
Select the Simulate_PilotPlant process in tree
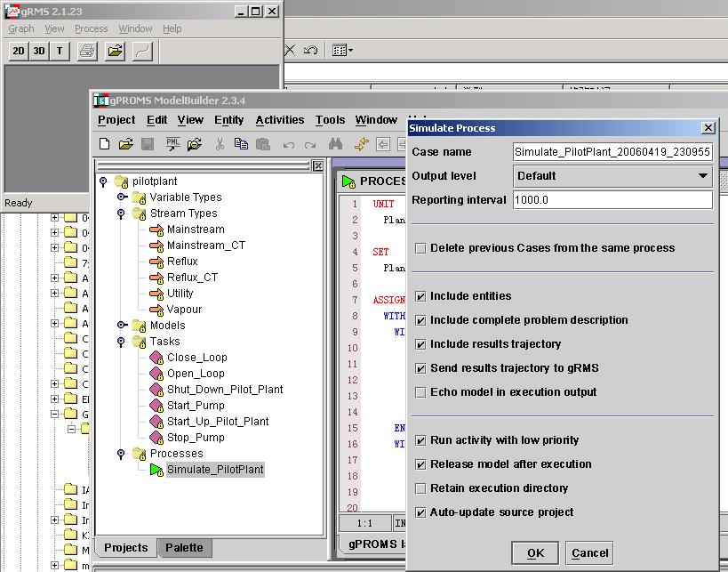(x=215, y=470)
